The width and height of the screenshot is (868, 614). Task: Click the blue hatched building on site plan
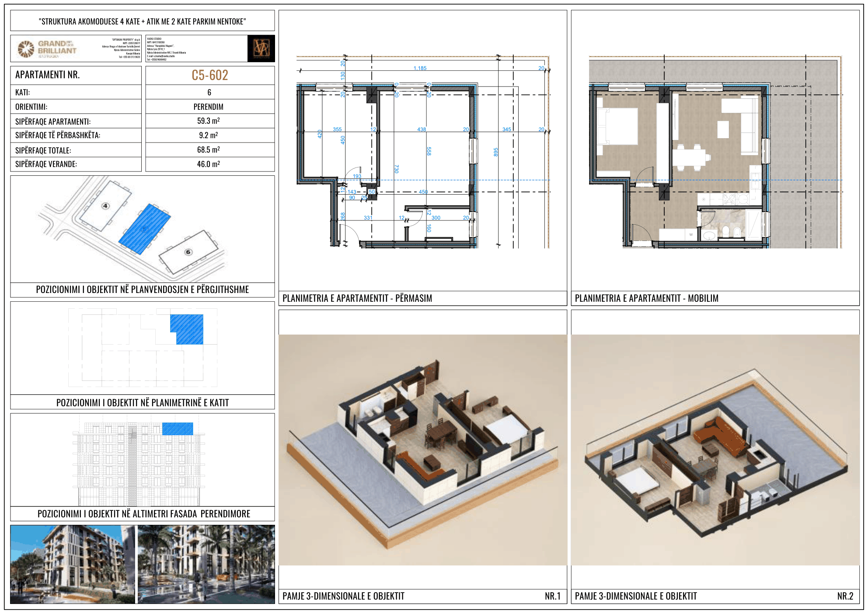tap(144, 229)
